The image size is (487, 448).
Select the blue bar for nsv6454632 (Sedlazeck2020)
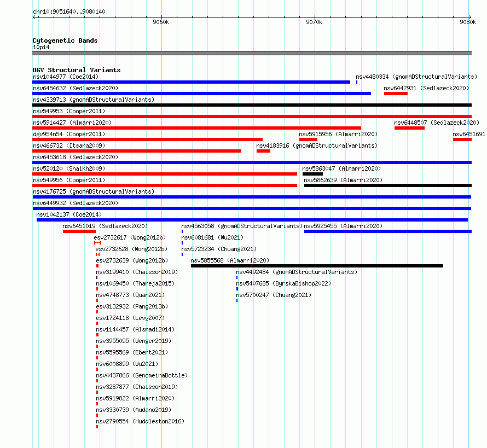[x=201, y=94]
